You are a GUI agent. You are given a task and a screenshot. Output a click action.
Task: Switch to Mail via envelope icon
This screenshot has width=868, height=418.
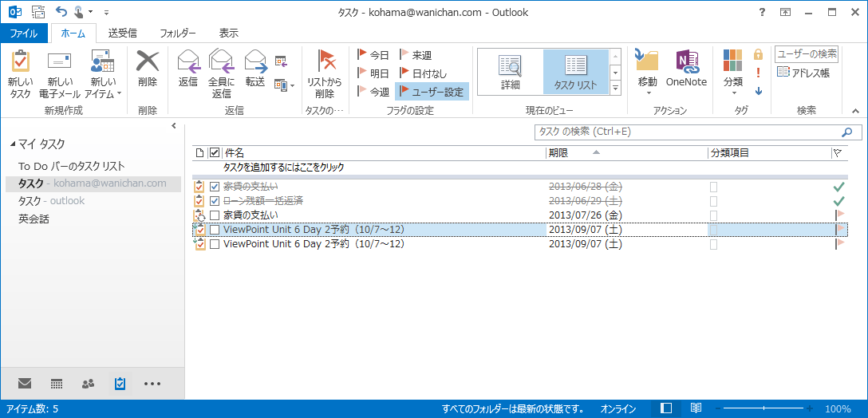25,383
